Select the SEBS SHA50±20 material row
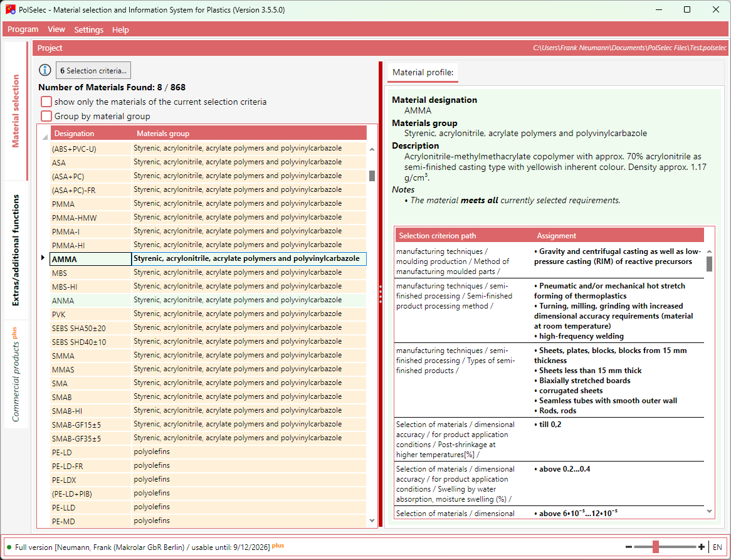The width and height of the screenshot is (731, 560). pyautogui.click(x=208, y=328)
